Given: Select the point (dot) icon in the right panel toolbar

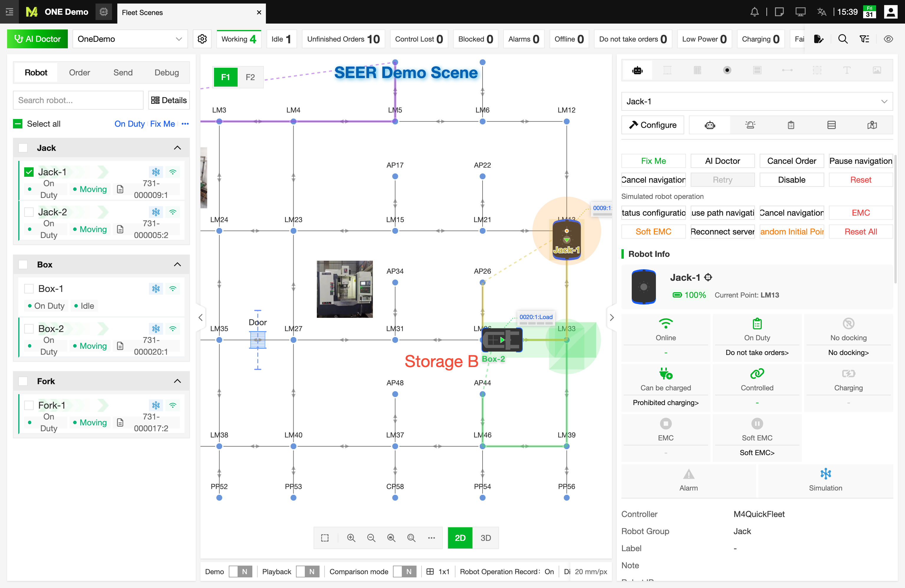Looking at the screenshot, I should [727, 70].
